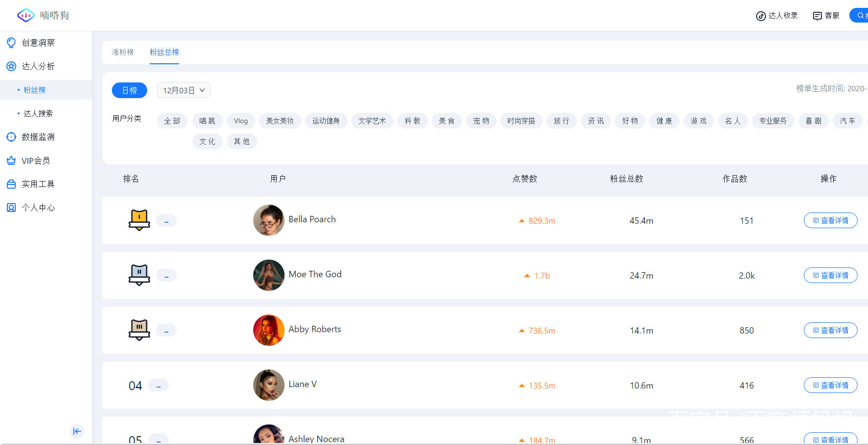Screen dimensions: 868x445
Task: Click the 达人收录 TikTok icon
Action: coord(761,16)
